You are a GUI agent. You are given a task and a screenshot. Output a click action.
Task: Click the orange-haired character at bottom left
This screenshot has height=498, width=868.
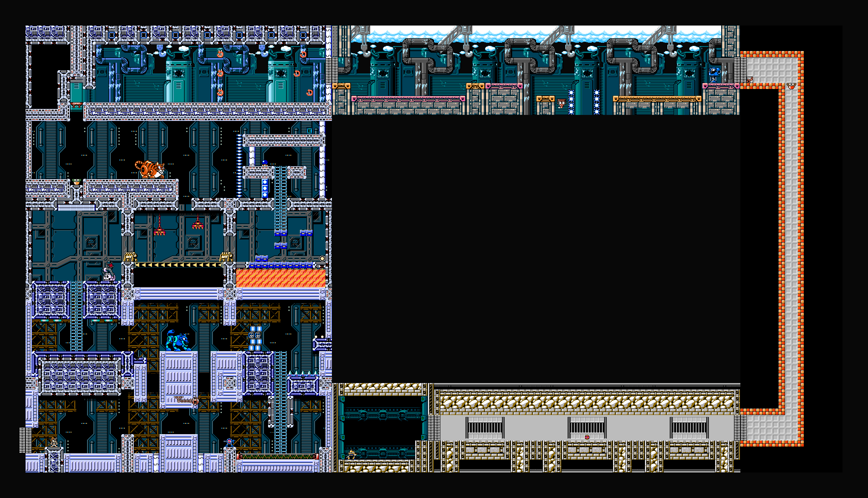54,442
